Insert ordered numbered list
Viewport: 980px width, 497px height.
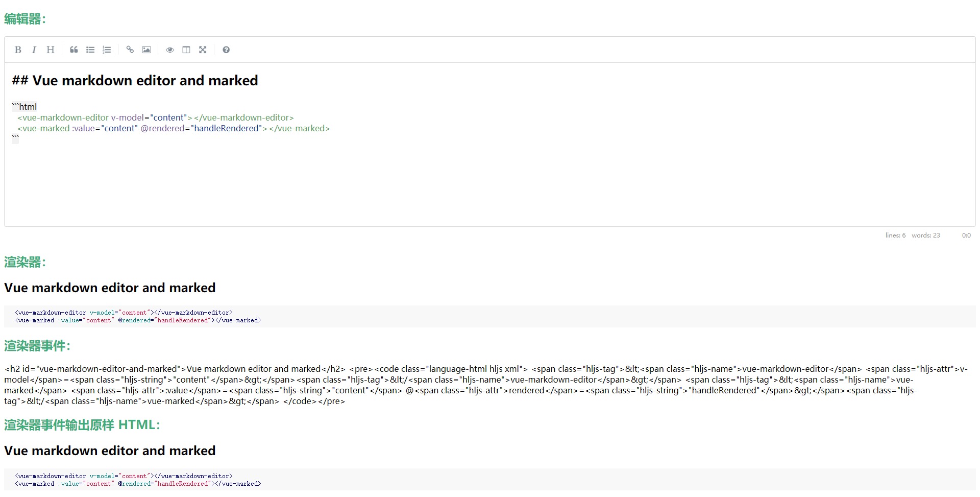point(107,50)
